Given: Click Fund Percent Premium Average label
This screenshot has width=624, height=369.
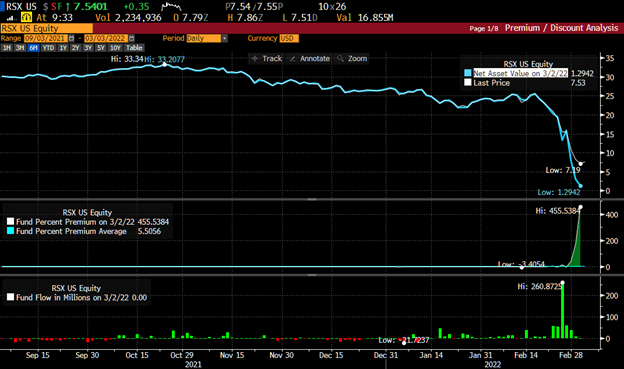Looking at the screenshot, I should coord(71,231).
